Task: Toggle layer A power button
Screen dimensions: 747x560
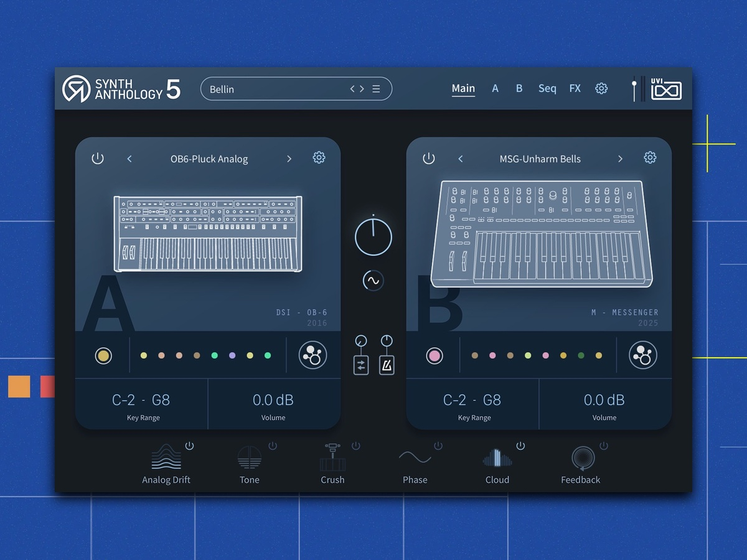Action: coord(98,159)
